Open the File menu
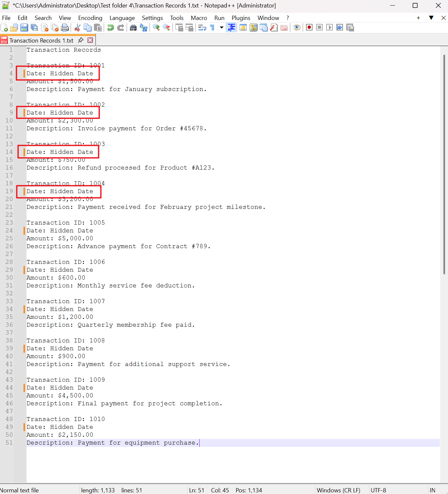This screenshot has width=448, height=494. pos(6,18)
